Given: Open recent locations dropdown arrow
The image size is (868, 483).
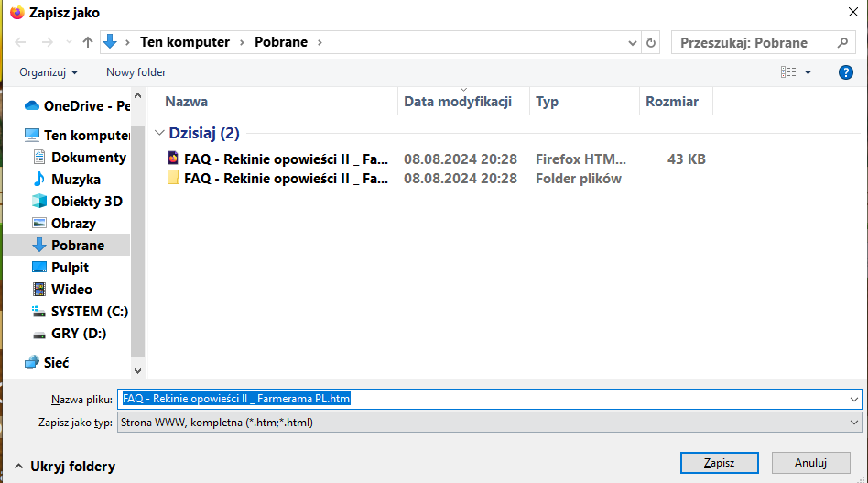Looking at the screenshot, I should click(x=69, y=42).
